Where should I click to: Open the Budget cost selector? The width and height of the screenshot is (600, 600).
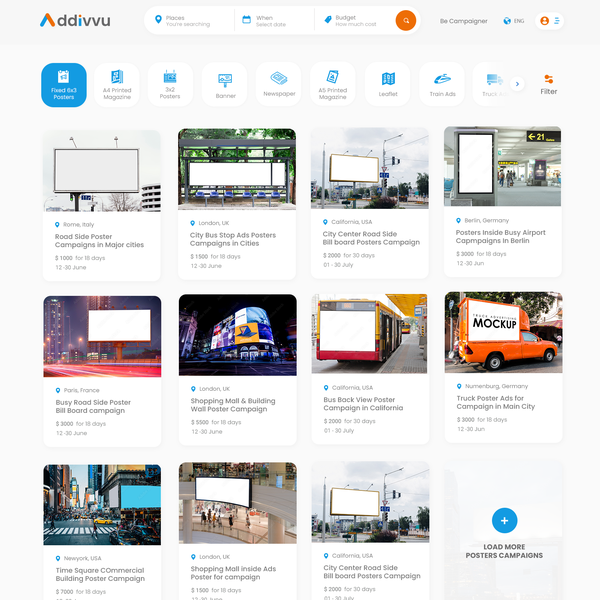pyautogui.click(x=354, y=21)
